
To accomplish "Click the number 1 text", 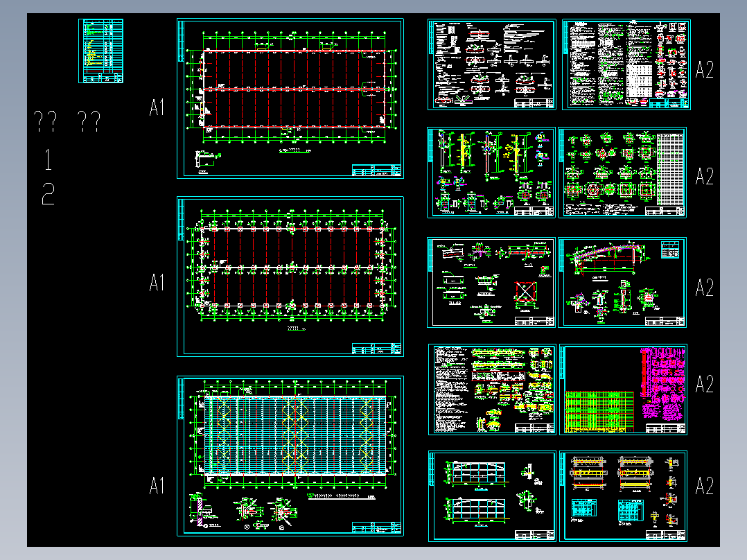I will point(48,159).
